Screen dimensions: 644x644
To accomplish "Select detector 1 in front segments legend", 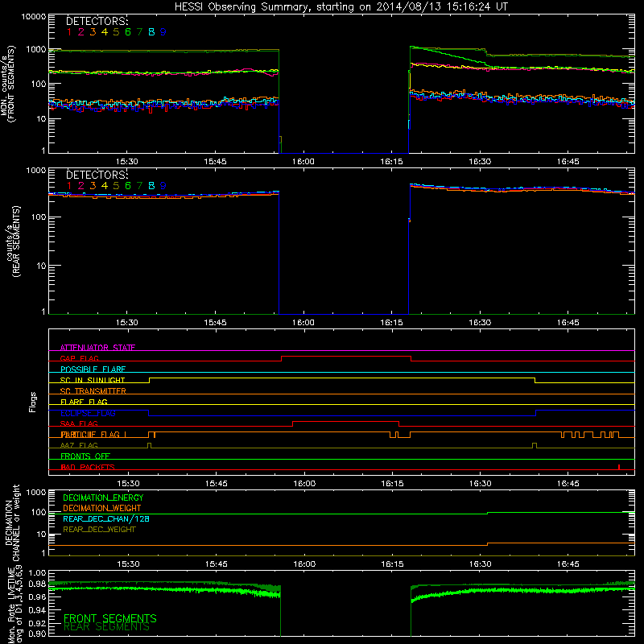I will [x=69, y=32].
